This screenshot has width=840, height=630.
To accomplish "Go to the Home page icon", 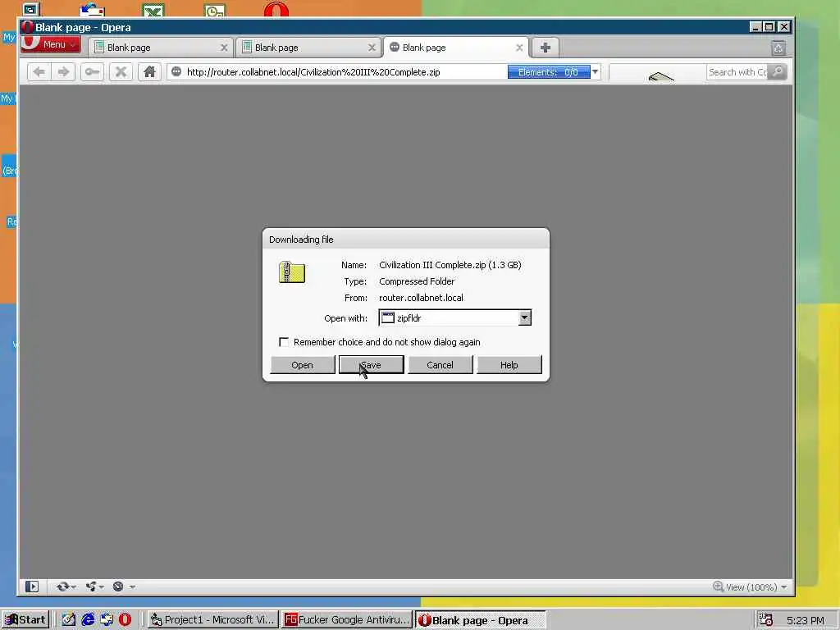I will pyautogui.click(x=149, y=72).
